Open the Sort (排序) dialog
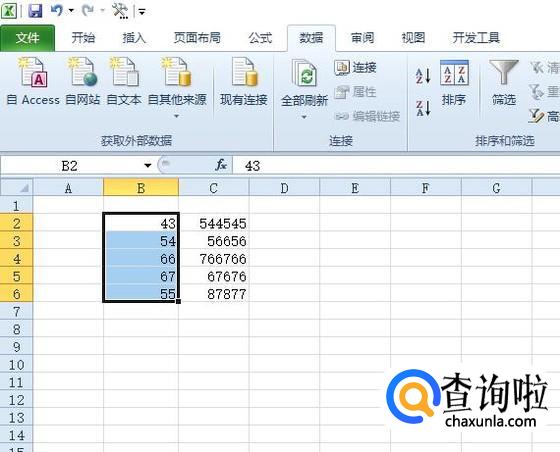The image size is (560, 452). pyautogui.click(x=454, y=83)
